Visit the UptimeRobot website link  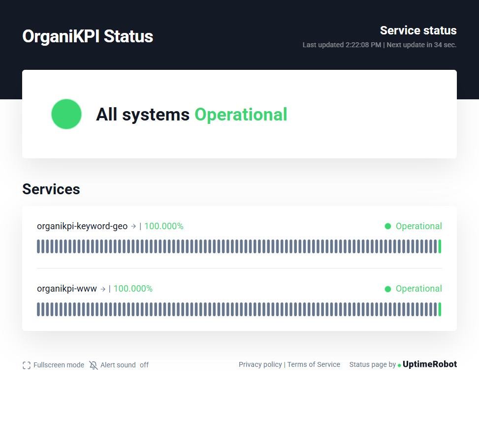(429, 364)
